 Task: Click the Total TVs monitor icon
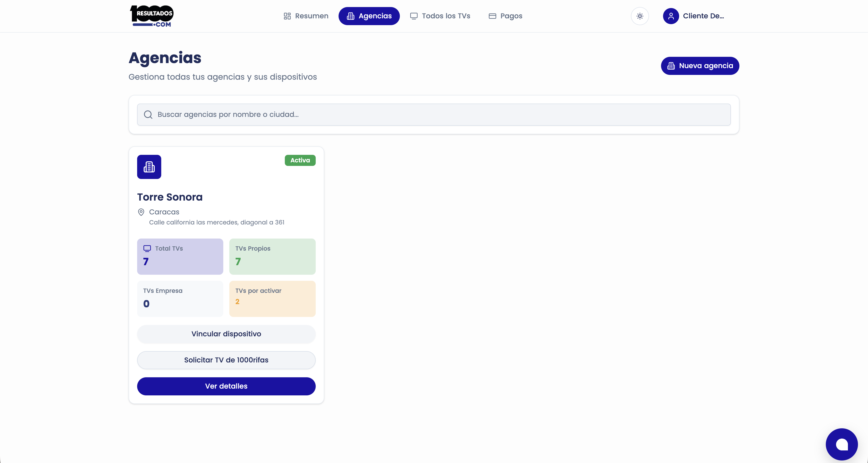tap(147, 249)
